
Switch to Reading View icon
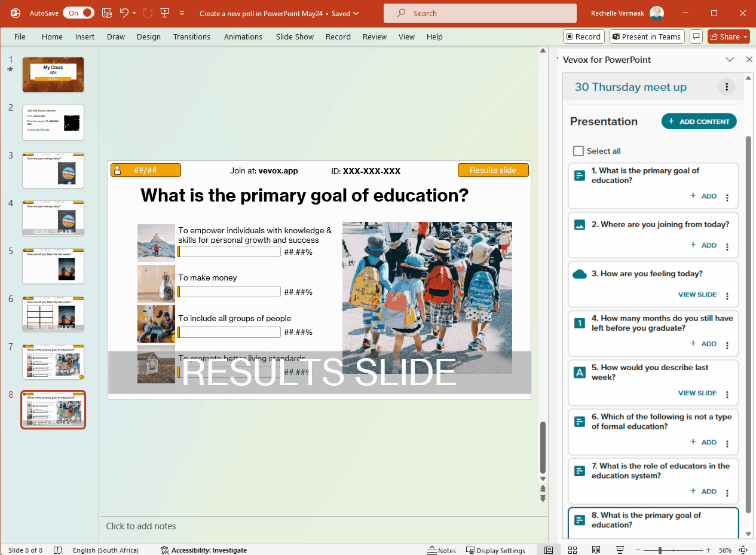coord(596,550)
